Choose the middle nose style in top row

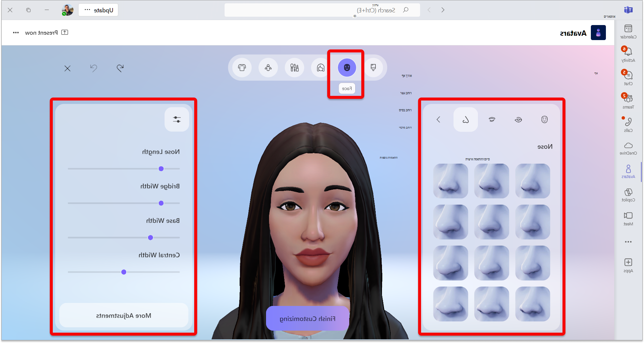492,181
